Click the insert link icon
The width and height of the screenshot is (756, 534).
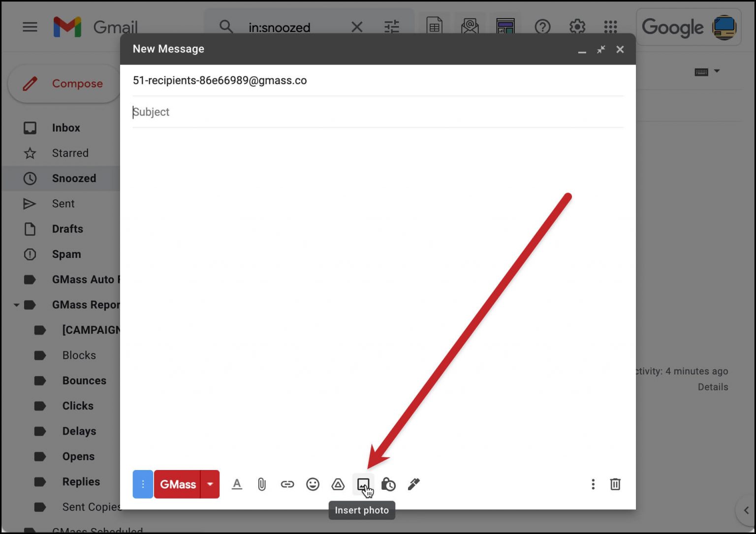tap(287, 484)
